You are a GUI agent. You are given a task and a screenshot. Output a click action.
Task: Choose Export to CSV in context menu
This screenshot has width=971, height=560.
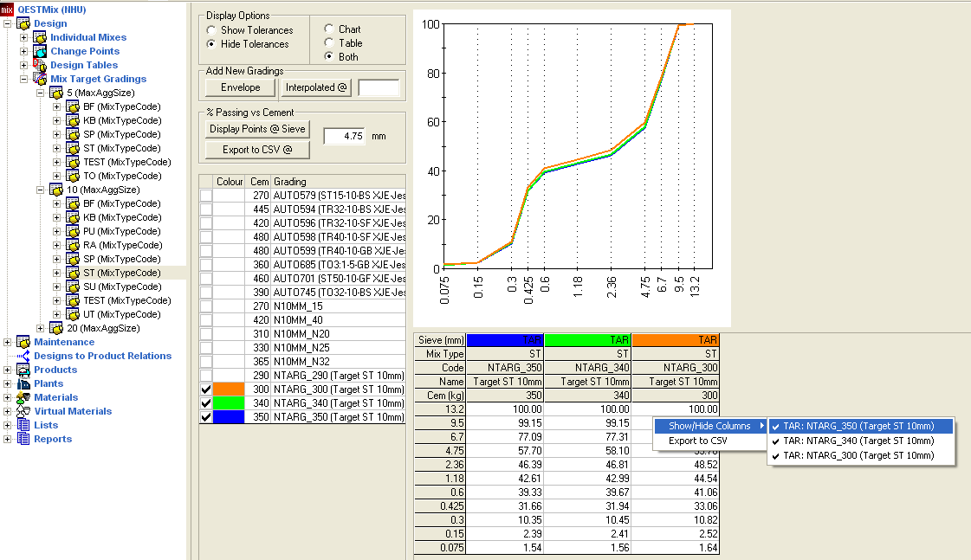(697, 441)
